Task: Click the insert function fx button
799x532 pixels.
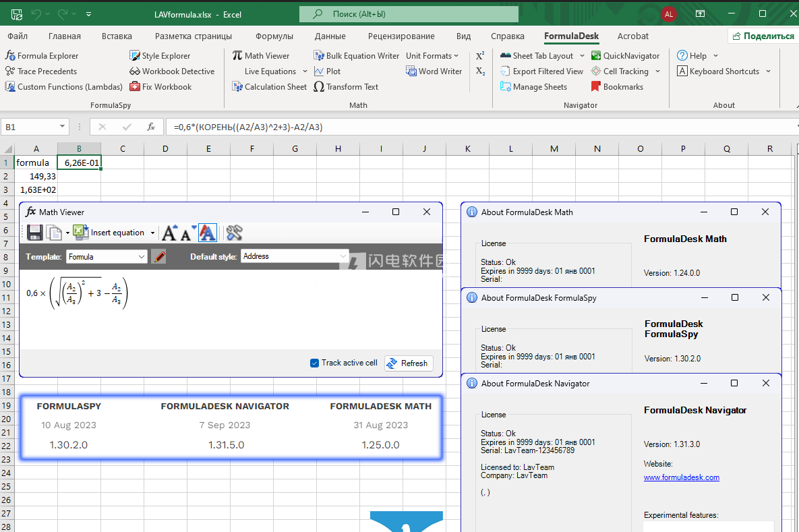Action: click(151, 127)
